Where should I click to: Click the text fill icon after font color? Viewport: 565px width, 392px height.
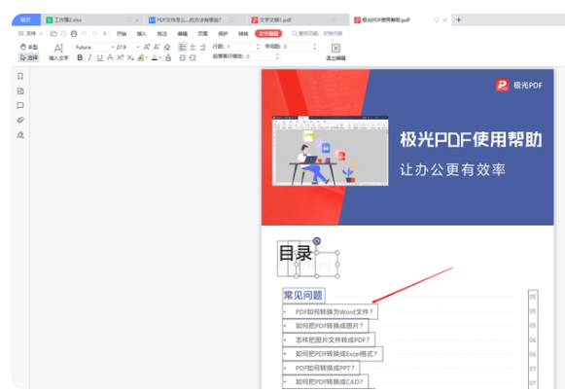click(x=168, y=57)
